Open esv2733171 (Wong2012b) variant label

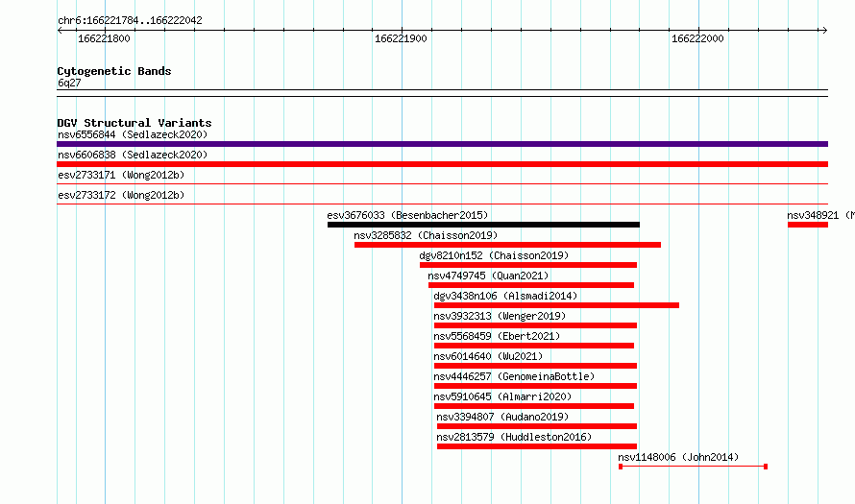point(121,175)
